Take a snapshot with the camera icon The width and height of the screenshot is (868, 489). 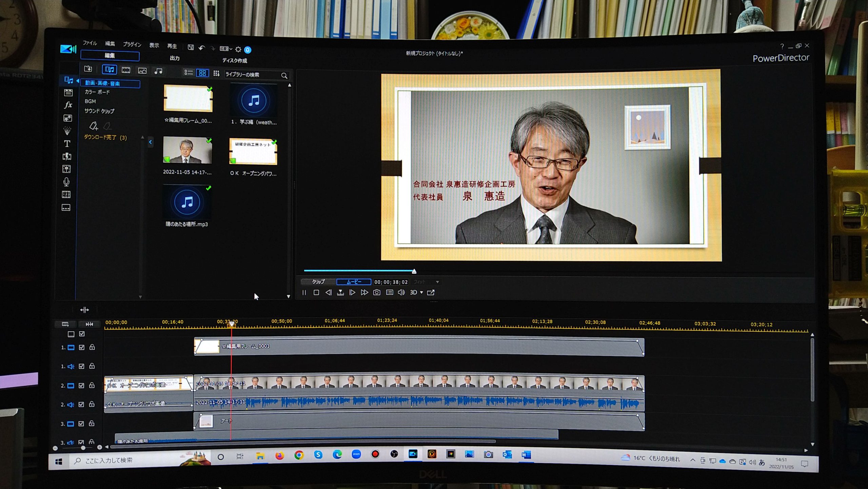tap(377, 292)
